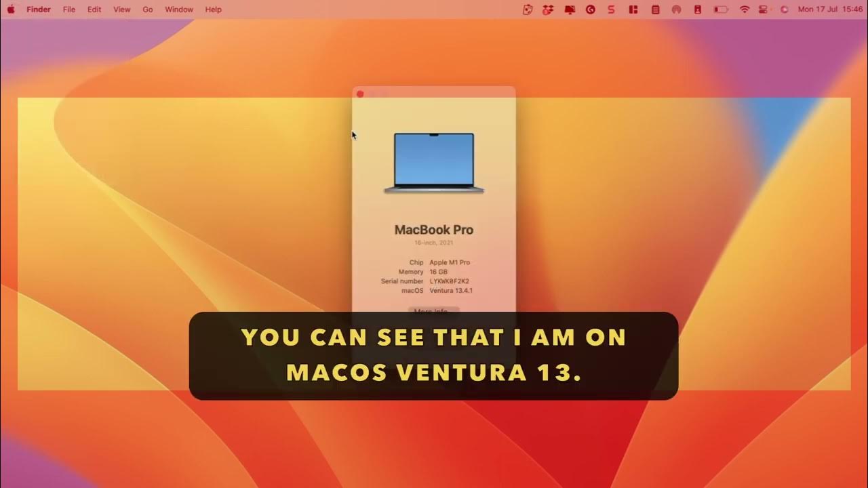This screenshot has width=868, height=488.
Task: Click the MacBook Pro title text
Action: coord(434,230)
